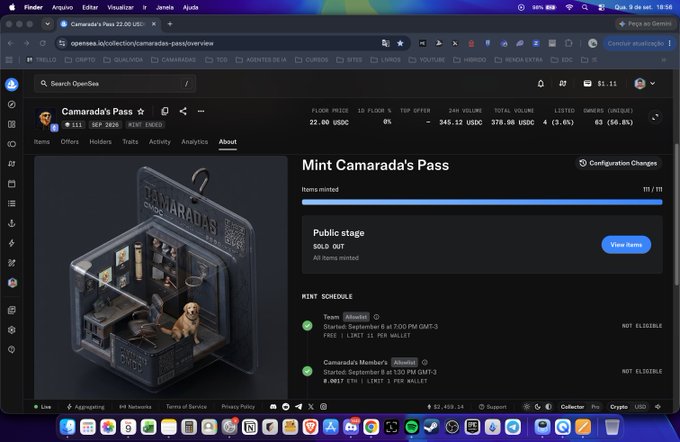Switch to light theme sun icon
This screenshot has height=442, width=680.
coord(527,407)
